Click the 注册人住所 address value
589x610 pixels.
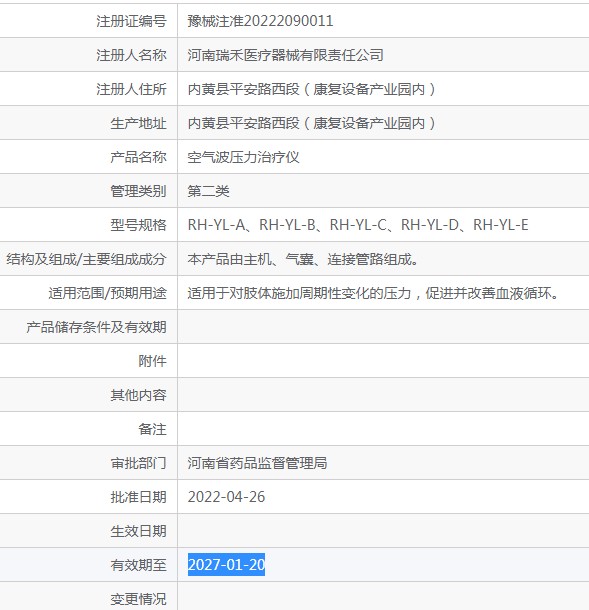[311, 89]
